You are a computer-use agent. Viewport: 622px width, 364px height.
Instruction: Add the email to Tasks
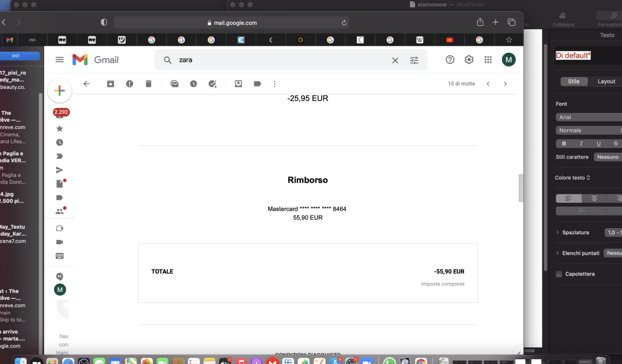coord(212,83)
